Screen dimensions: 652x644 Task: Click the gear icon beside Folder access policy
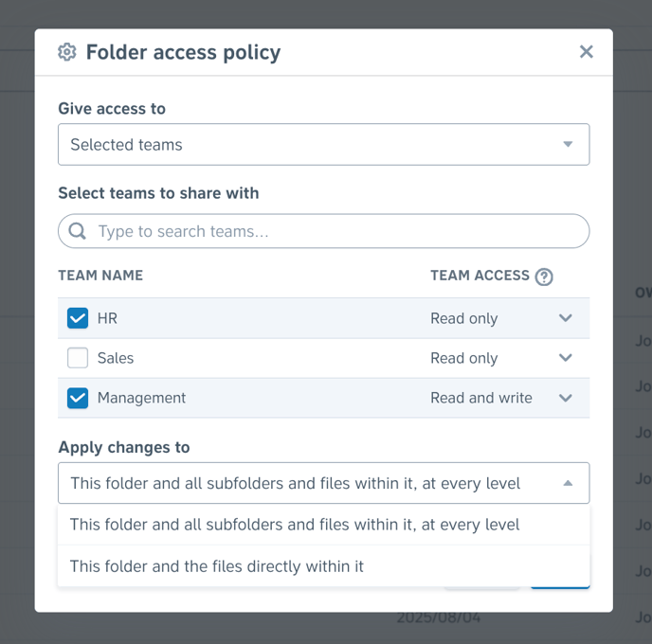point(67,52)
